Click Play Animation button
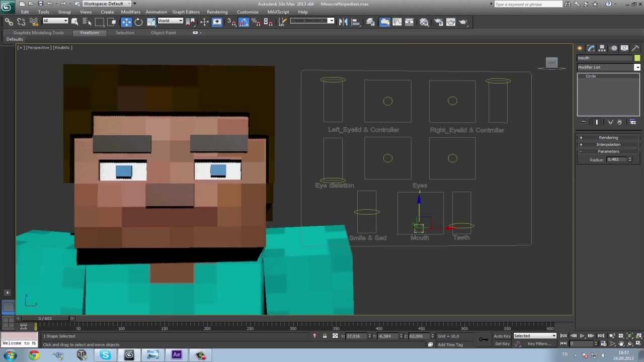The width and height of the screenshot is (644, 362). tap(582, 336)
